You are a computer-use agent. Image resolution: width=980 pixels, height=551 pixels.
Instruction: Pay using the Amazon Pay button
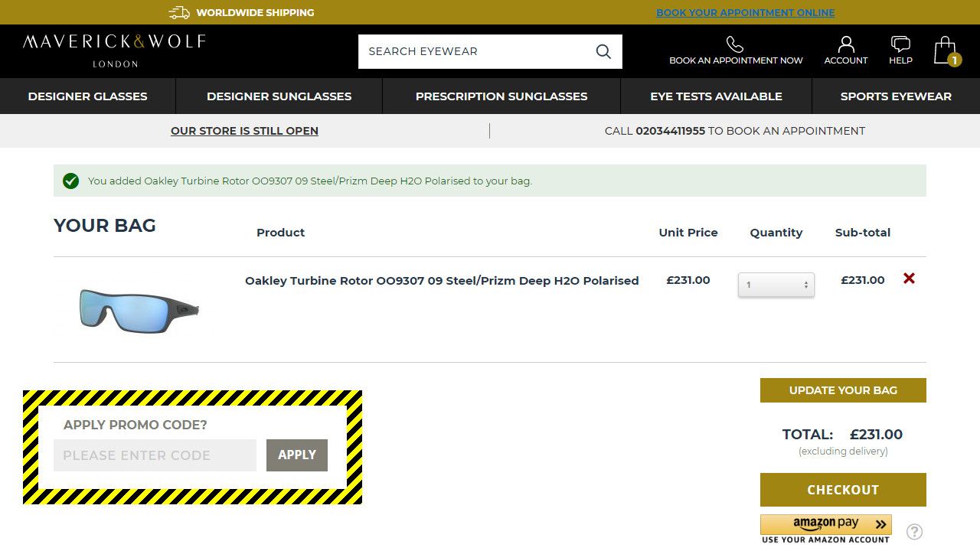pyautogui.click(x=826, y=524)
